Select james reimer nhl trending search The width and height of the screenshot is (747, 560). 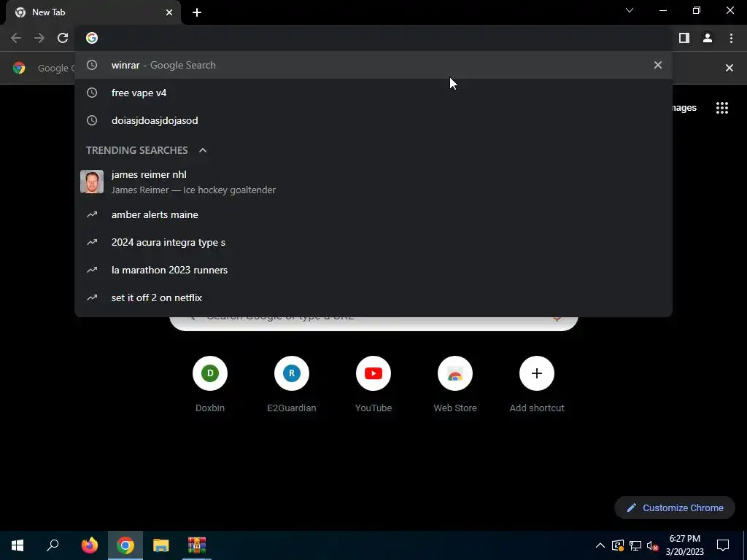click(x=373, y=182)
